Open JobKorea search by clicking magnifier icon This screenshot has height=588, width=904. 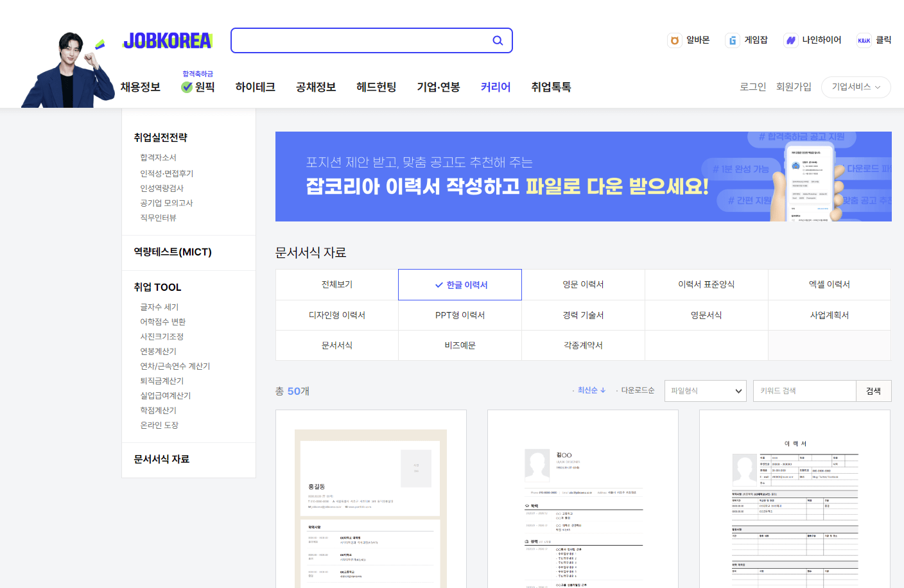[498, 40]
